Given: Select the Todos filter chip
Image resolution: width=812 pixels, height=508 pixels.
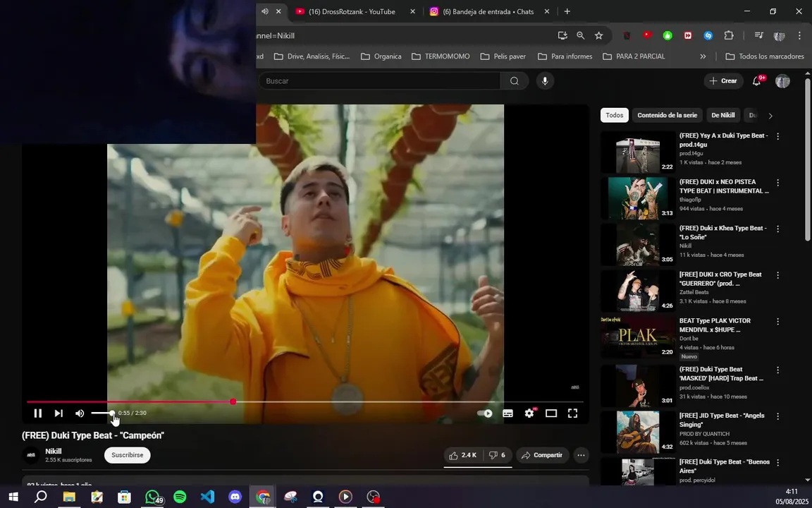Looking at the screenshot, I should point(615,115).
